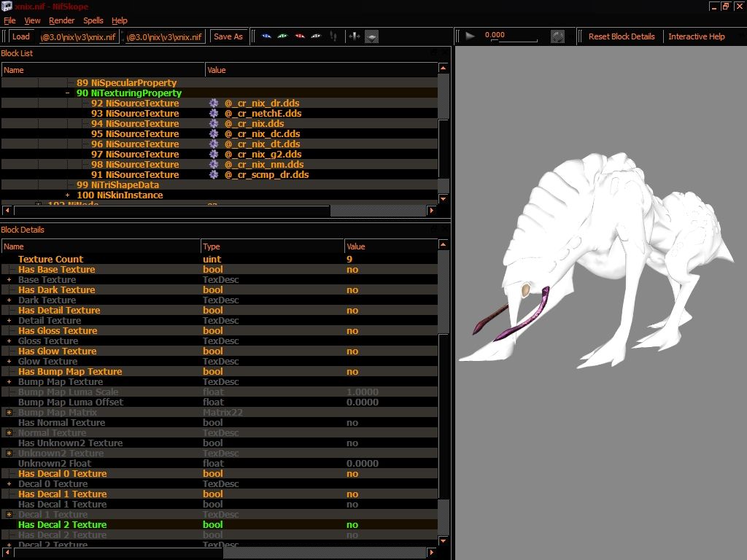Viewport: 747px width, 560px height.
Task: Toggle the Has Decal 0 Texture value
Action: [352, 474]
